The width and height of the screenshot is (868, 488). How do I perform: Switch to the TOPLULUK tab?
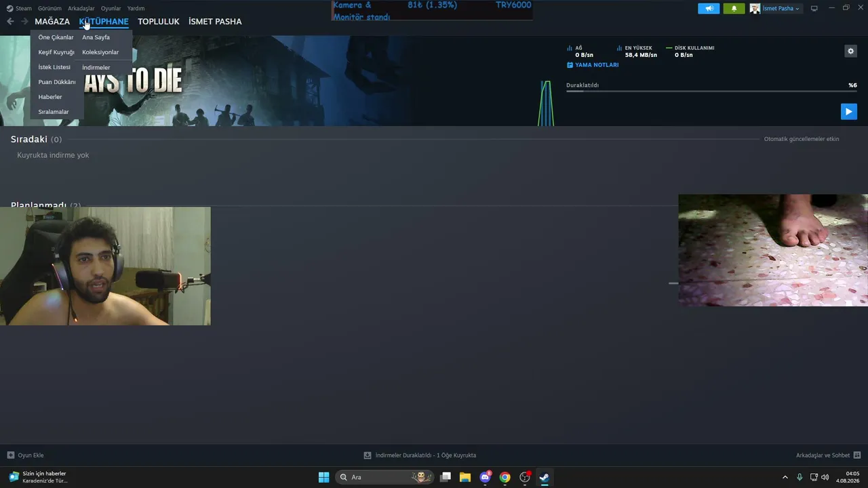159,22
